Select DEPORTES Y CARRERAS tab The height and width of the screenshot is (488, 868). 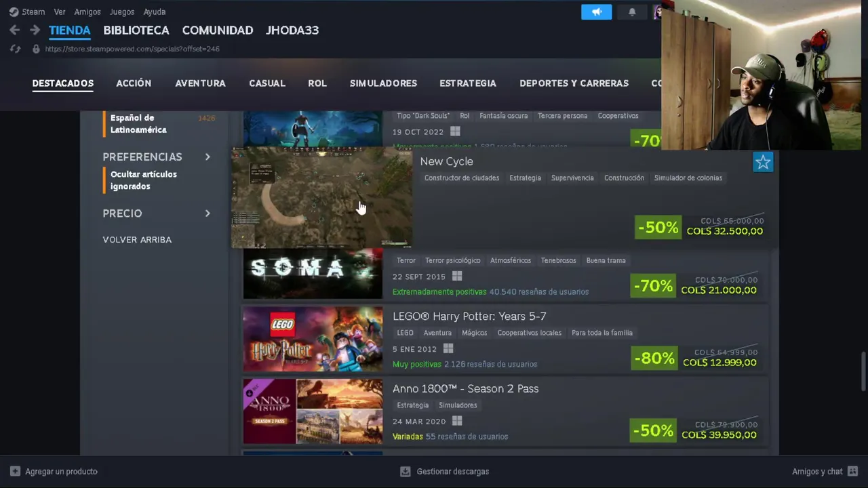pos(574,83)
